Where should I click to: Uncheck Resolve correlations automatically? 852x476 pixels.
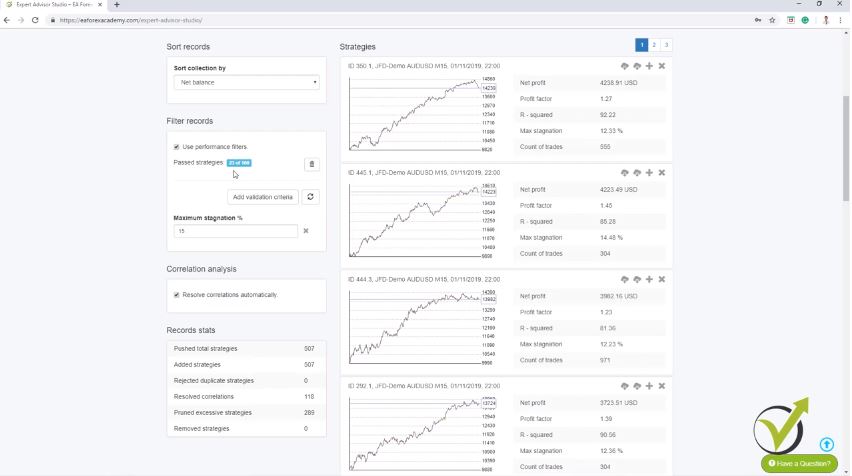coord(177,295)
